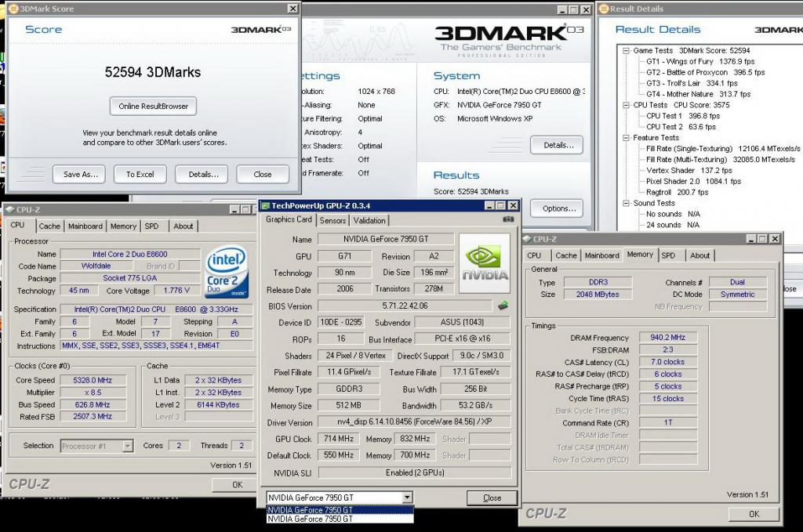The height and width of the screenshot is (532, 803).
Task: Select the GT1 - Wings of Fury result row
Action: tap(700, 61)
